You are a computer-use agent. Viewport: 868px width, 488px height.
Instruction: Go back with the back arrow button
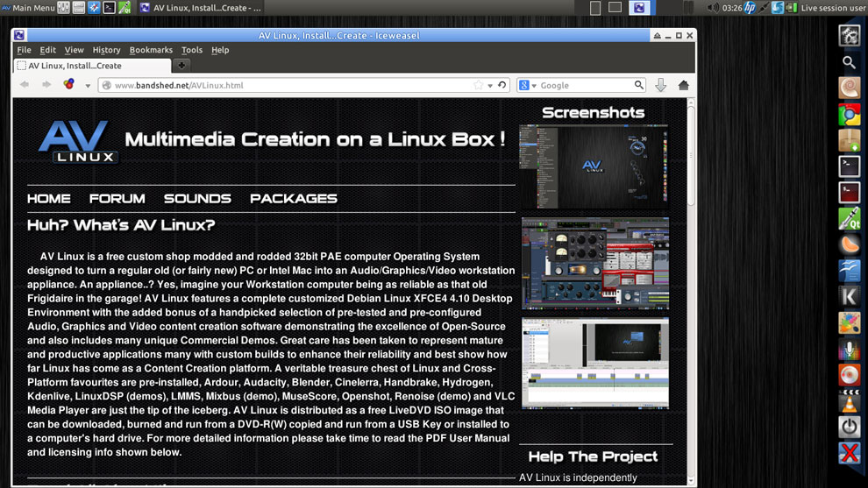(25, 85)
